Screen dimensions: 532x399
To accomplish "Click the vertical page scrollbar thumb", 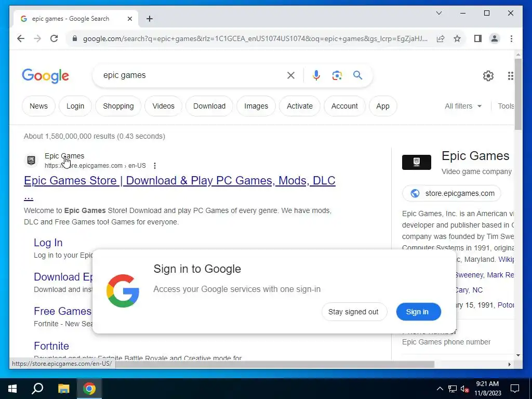I will 518,95.
